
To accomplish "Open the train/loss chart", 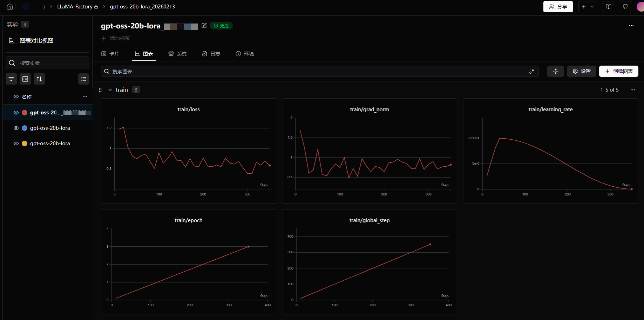I will [x=189, y=151].
